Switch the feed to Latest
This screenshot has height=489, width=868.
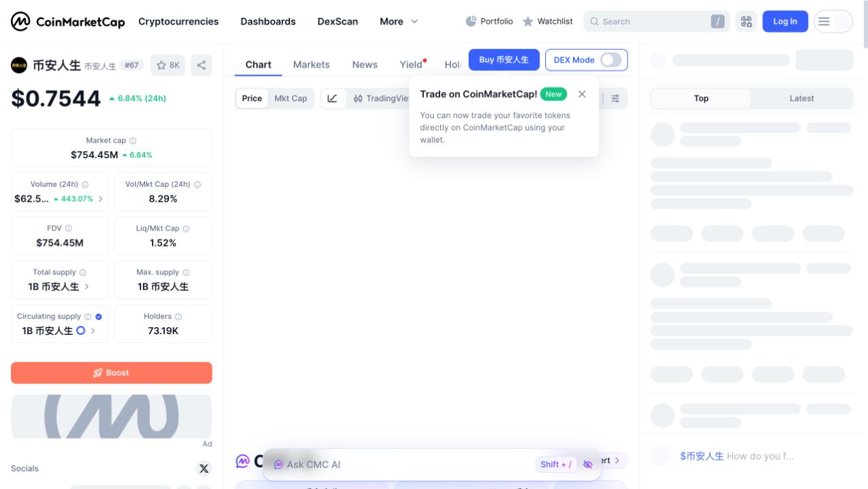point(801,98)
